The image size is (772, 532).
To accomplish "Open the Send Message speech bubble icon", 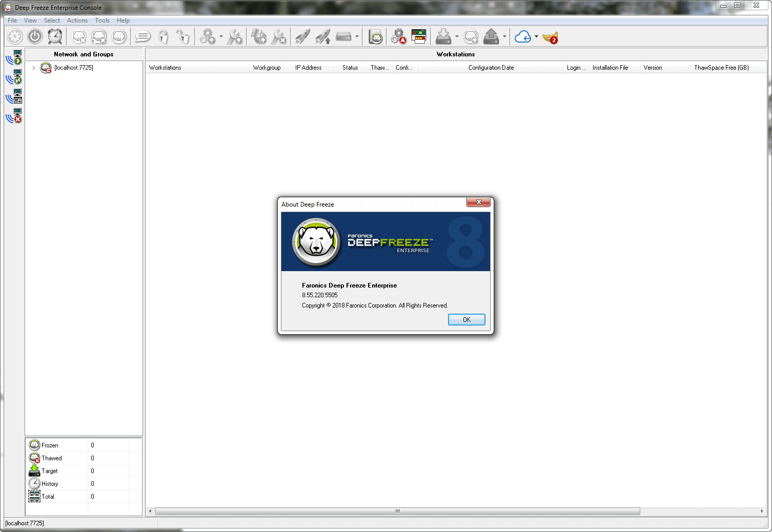I will [143, 37].
